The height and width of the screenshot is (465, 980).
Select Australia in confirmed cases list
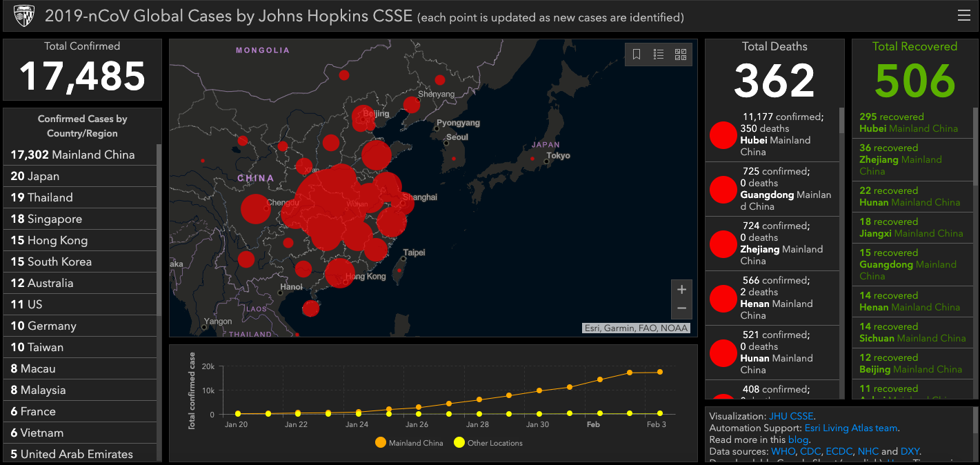(80, 283)
